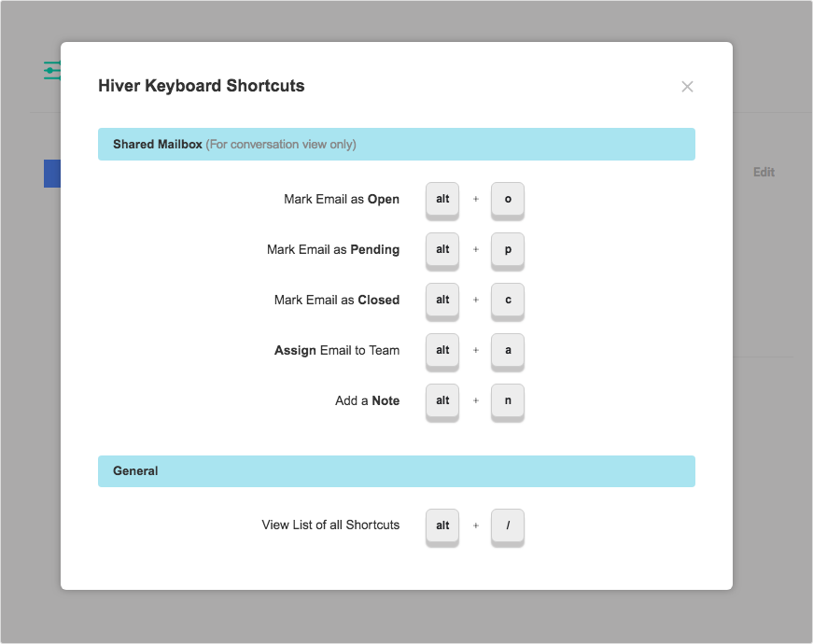
Task: Select the Shared Mailbox section header
Action: pyautogui.click(x=397, y=144)
